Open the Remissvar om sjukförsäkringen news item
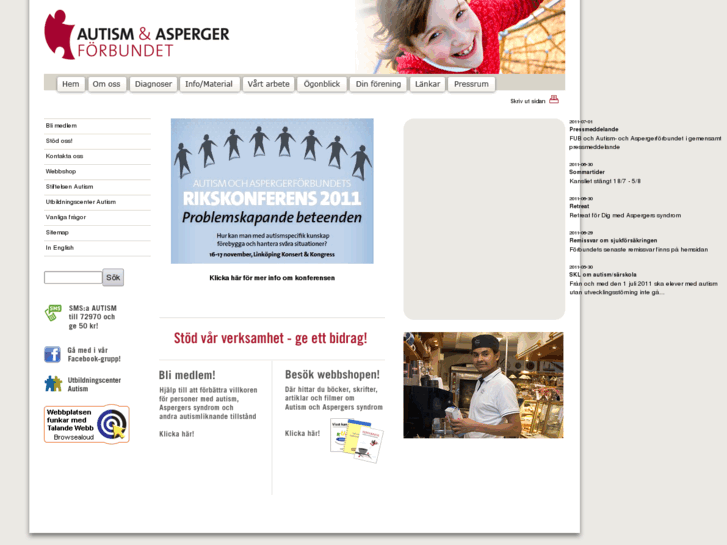 click(613, 241)
